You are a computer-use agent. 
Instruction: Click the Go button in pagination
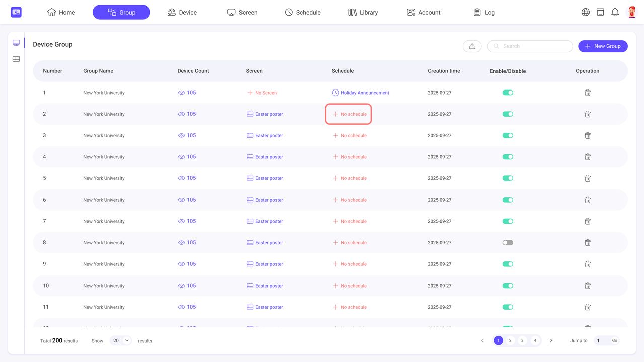point(614,340)
